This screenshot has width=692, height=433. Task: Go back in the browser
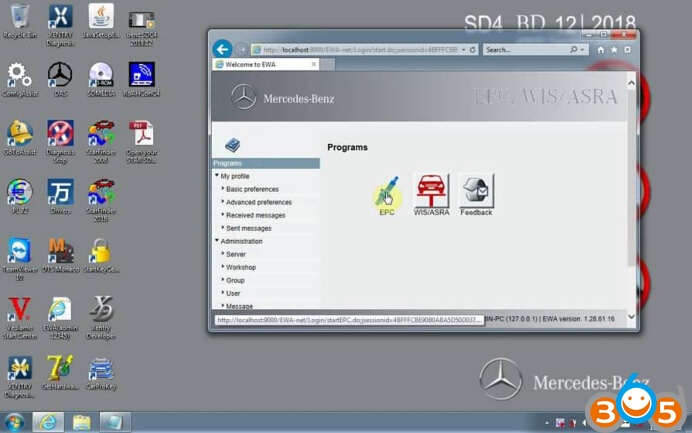222,49
